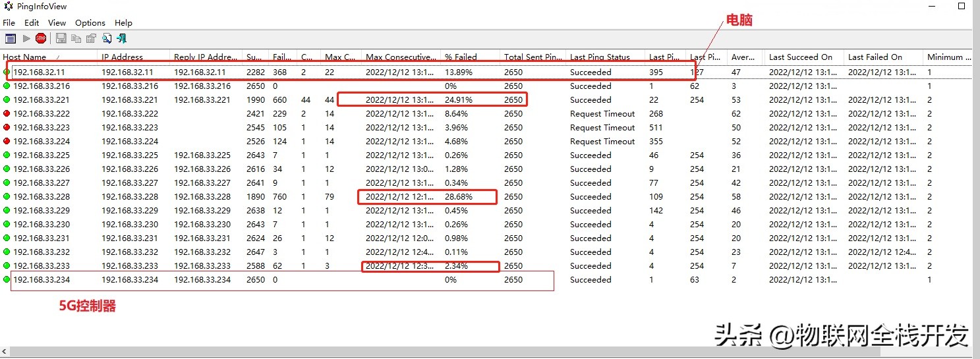Open the Ping Options toolbar icon

(10, 39)
